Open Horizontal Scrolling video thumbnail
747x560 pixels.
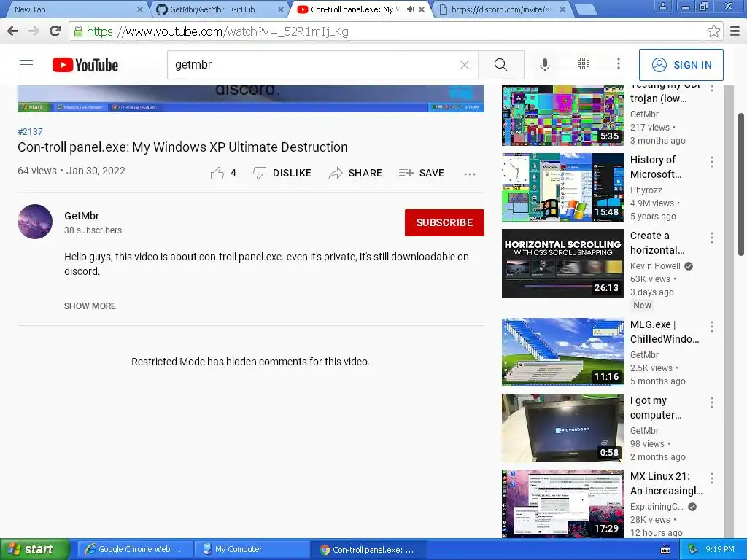click(563, 263)
